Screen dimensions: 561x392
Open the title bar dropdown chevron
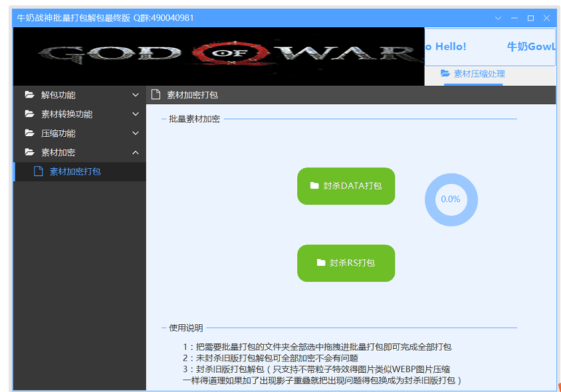pos(499,19)
